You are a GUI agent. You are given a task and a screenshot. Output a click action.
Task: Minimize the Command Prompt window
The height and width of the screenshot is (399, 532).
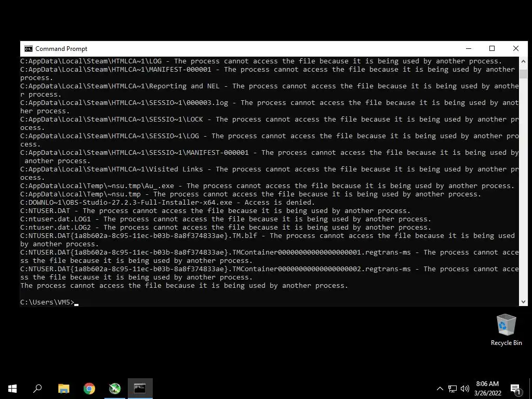pyautogui.click(x=469, y=48)
